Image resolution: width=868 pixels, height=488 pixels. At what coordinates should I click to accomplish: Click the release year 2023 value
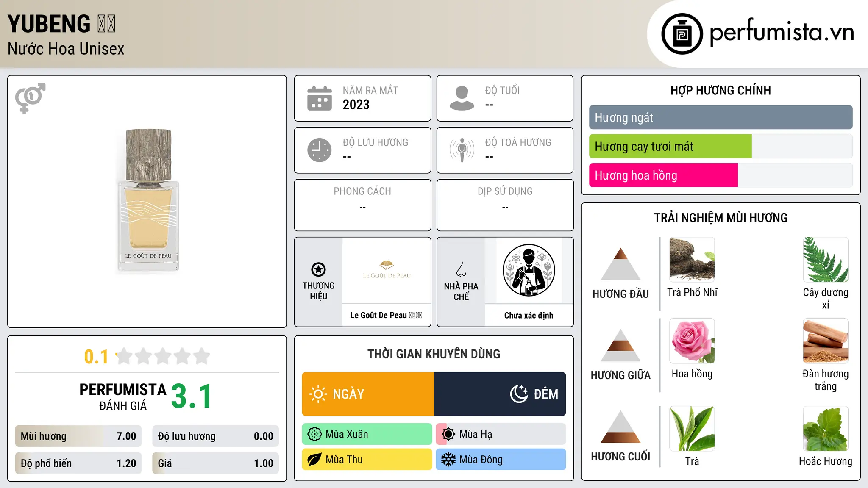(x=356, y=105)
